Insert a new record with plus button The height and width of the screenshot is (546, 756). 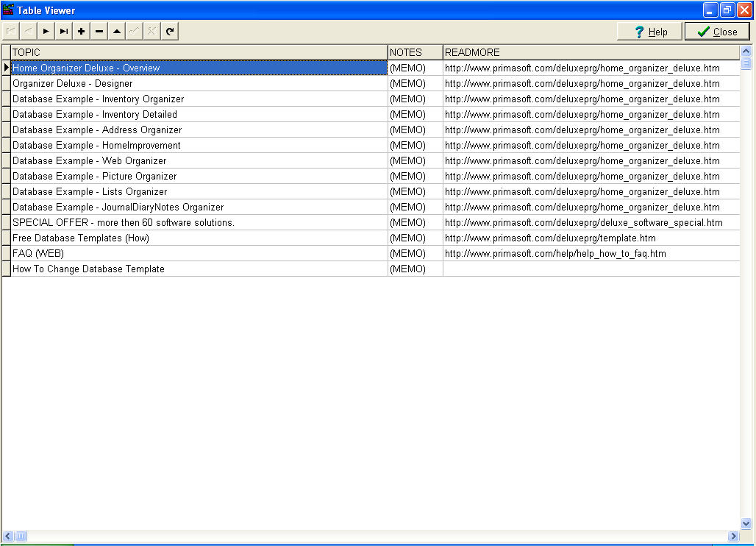[x=82, y=32]
